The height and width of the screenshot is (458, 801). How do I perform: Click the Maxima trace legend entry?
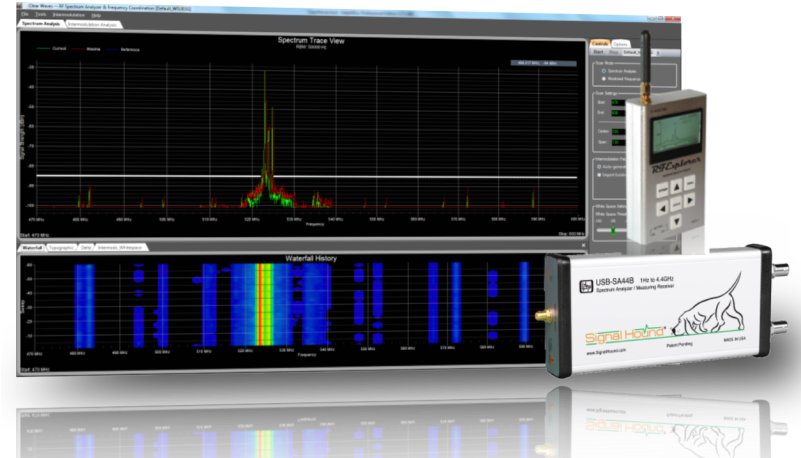click(x=86, y=49)
